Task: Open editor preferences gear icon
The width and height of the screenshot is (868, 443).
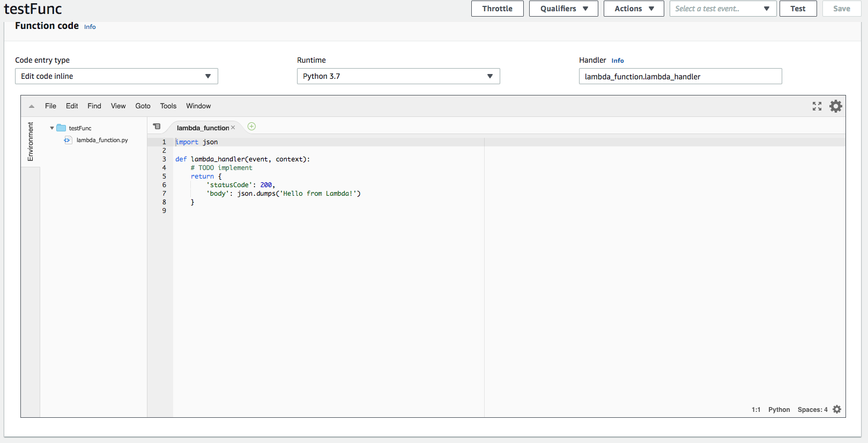Action: tap(836, 106)
